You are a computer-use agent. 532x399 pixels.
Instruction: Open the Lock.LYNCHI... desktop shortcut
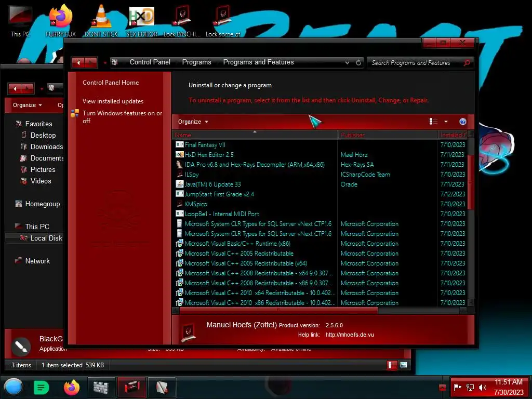[182, 20]
